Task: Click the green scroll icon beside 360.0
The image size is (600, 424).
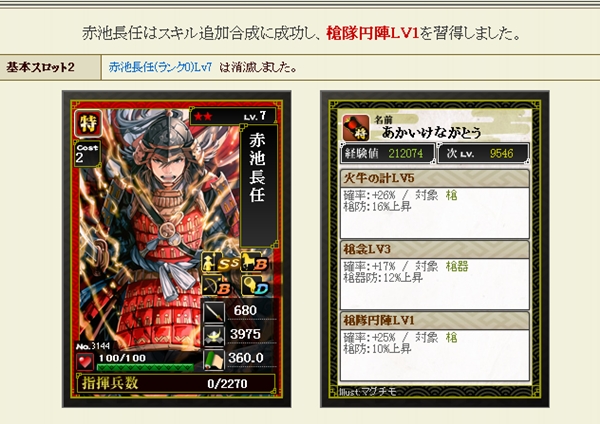Action: click(214, 359)
